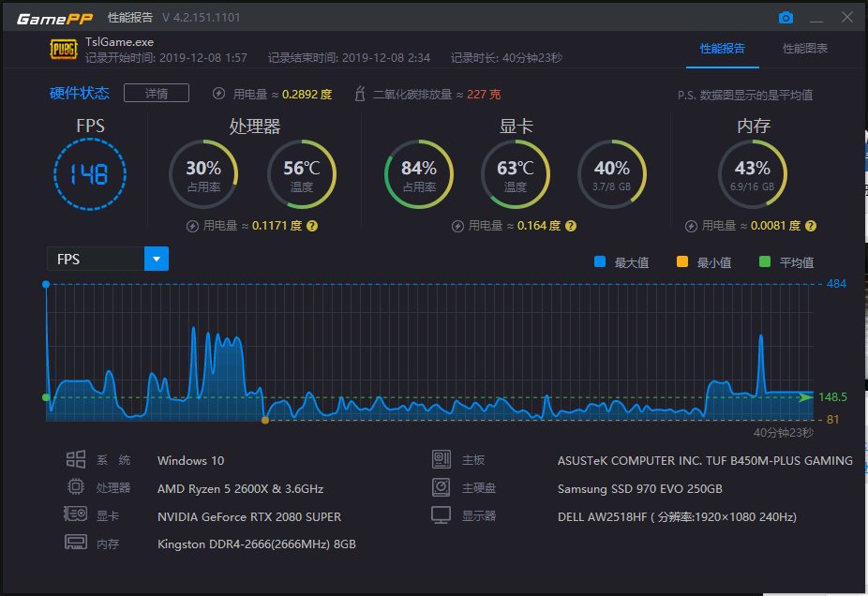The image size is (868, 596).
Task: Click the GPU 63℃ temperature gauge
Action: [516, 173]
